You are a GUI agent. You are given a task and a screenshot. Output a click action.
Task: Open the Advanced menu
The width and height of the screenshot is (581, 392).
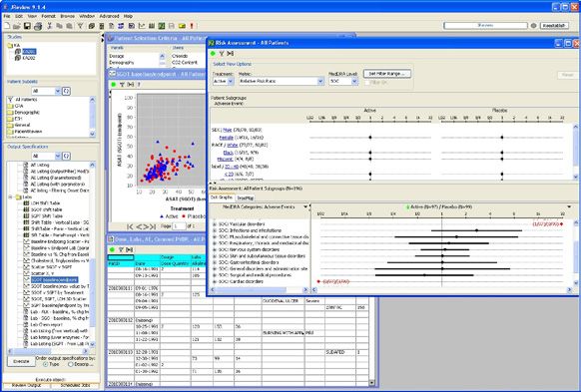pyautogui.click(x=109, y=16)
